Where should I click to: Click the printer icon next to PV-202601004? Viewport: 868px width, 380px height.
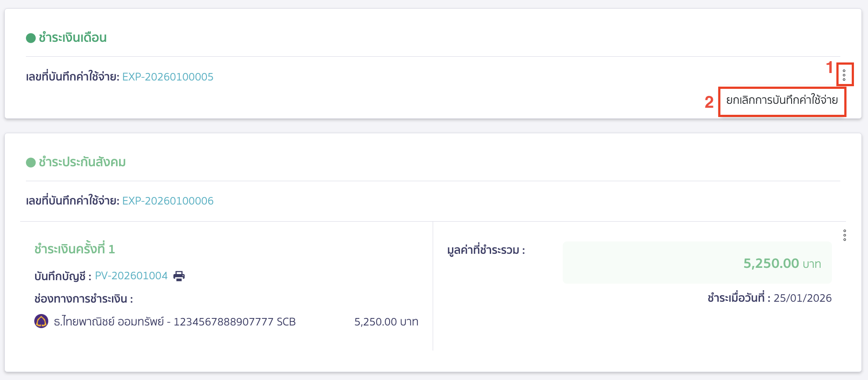point(178,276)
